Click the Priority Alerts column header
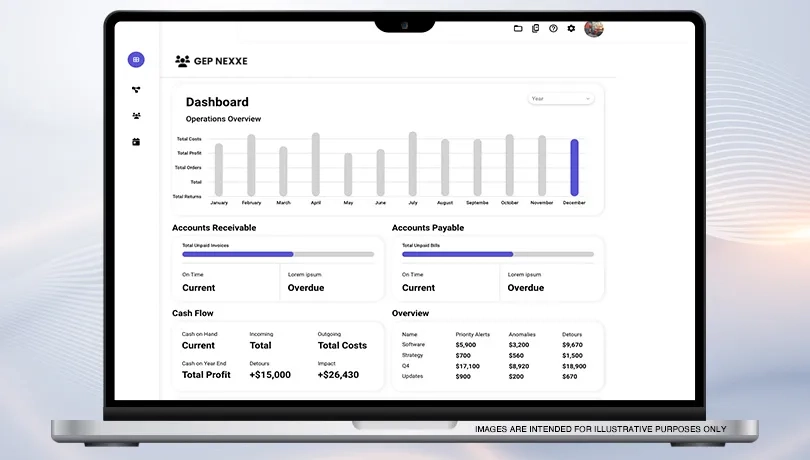Viewport: 810px width, 460px height. coord(472,334)
